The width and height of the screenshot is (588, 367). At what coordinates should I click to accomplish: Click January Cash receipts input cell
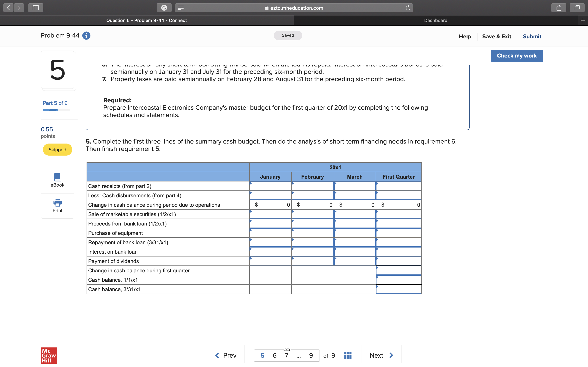point(270,186)
